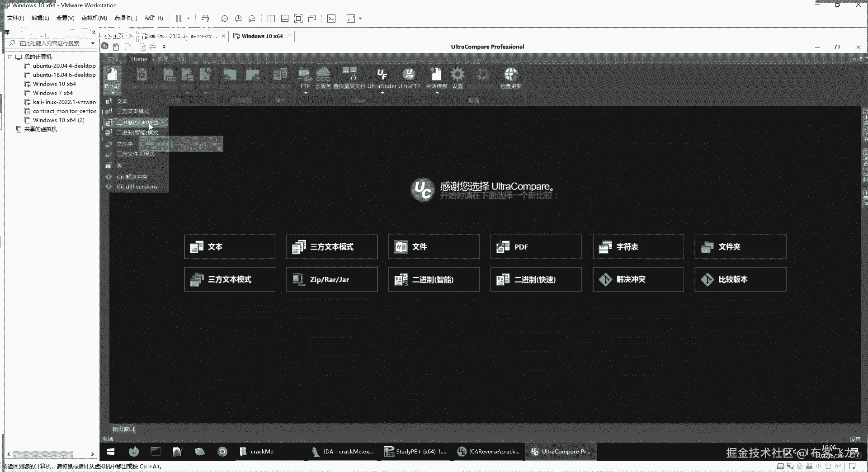Click the library horizontal scrollbar

43,454
